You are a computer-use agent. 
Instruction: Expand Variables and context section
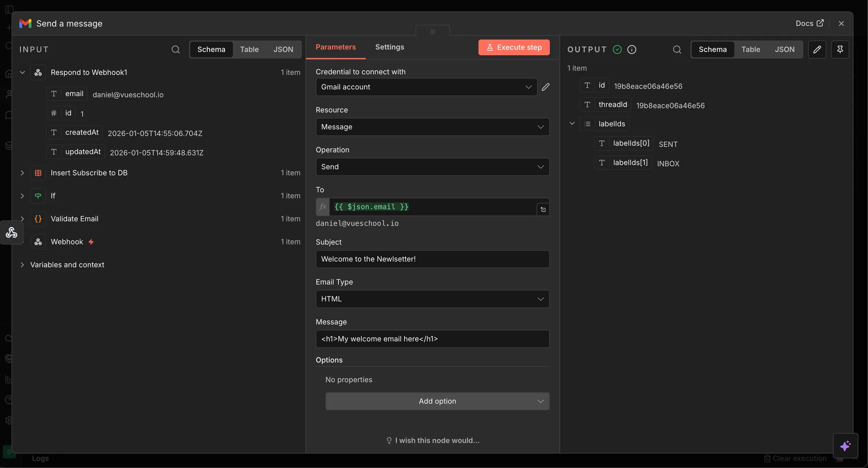22,265
